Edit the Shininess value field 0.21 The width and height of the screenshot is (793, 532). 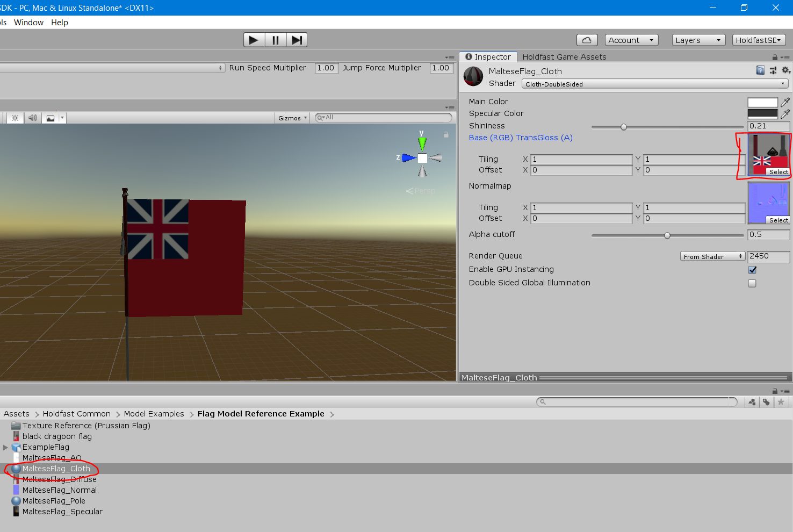tap(768, 126)
